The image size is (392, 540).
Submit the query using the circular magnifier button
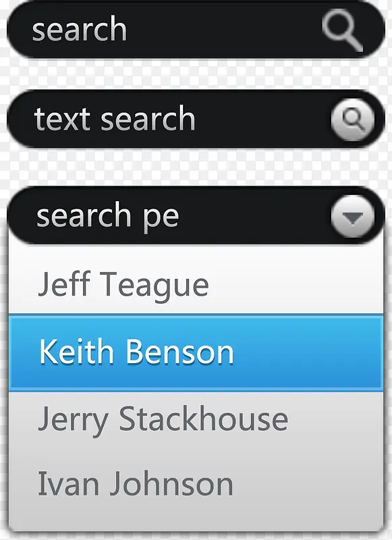tap(353, 119)
